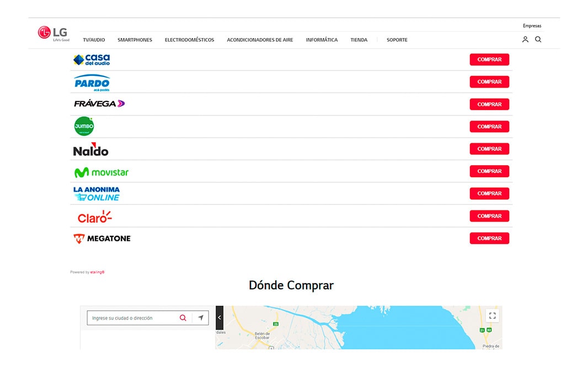
Task: Search the entered city with red magnifier
Action: 183,318
